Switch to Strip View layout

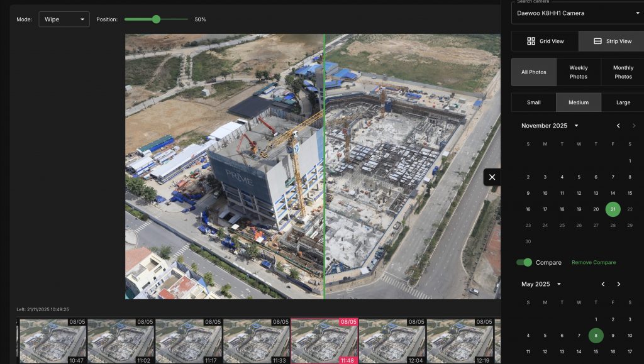pos(612,41)
